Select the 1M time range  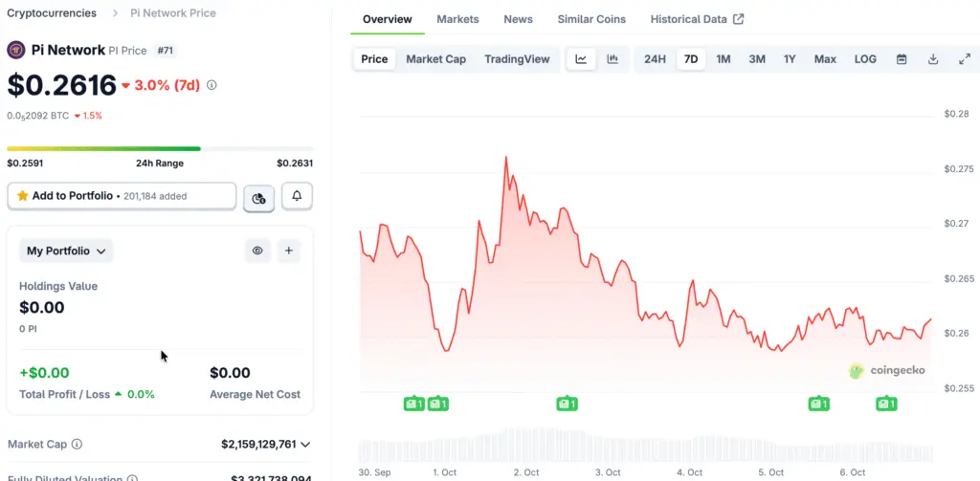tap(724, 59)
